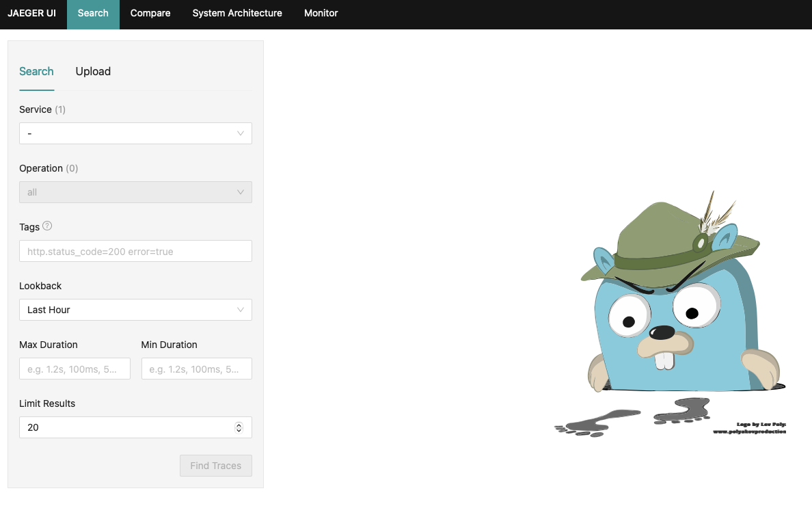Click the JAEGER UI home link
This screenshot has height=506, width=812.
pyautogui.click(x=32, y=13)
